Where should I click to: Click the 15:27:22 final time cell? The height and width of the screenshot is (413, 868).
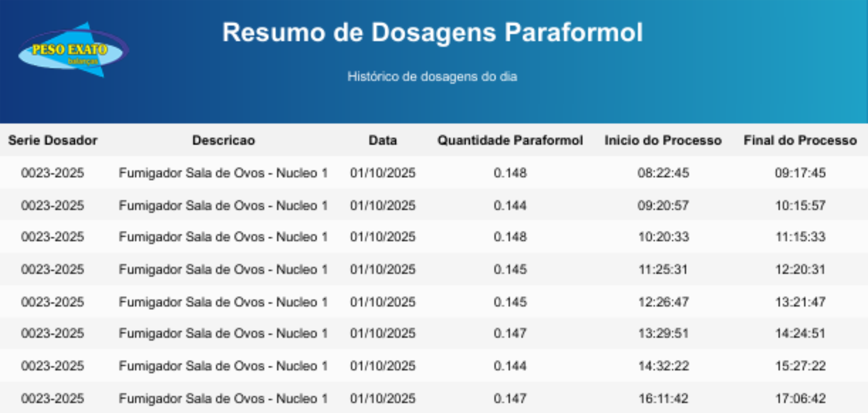[800, 366]
